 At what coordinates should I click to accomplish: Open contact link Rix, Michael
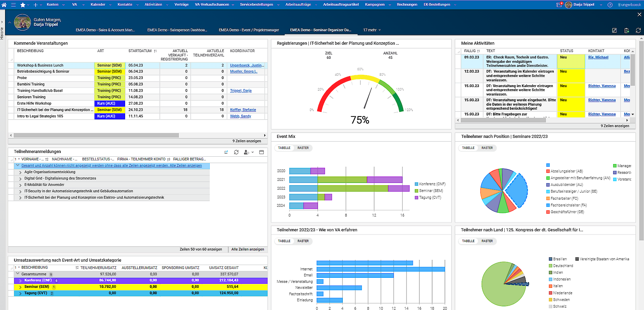pos(598,57)
